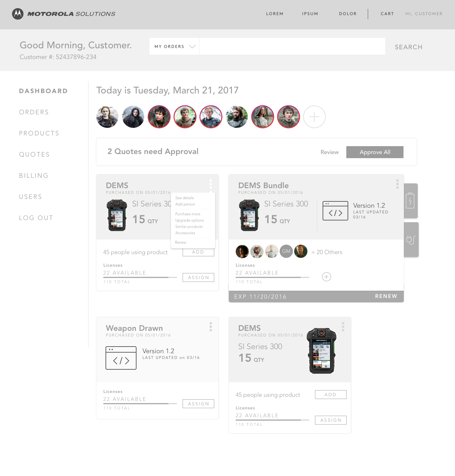455x476 pixels.
Task: Go to Billing in the sidebar
Action: [34, 176]
